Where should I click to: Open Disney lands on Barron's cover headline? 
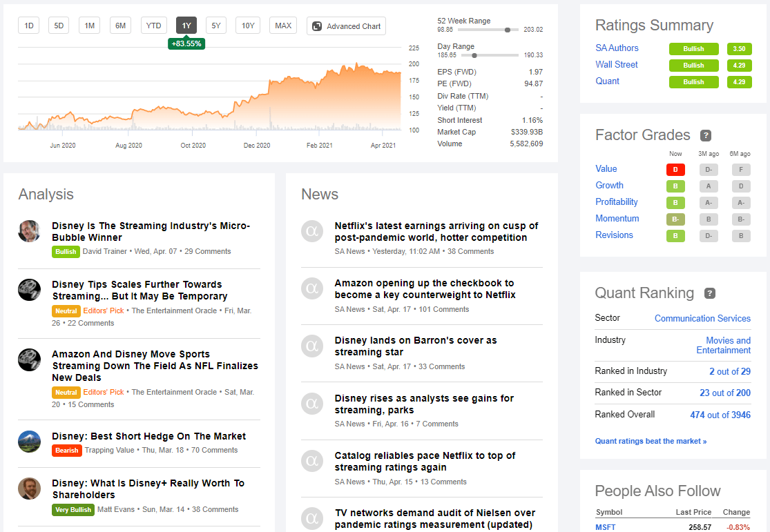click(x=416, y=346)
